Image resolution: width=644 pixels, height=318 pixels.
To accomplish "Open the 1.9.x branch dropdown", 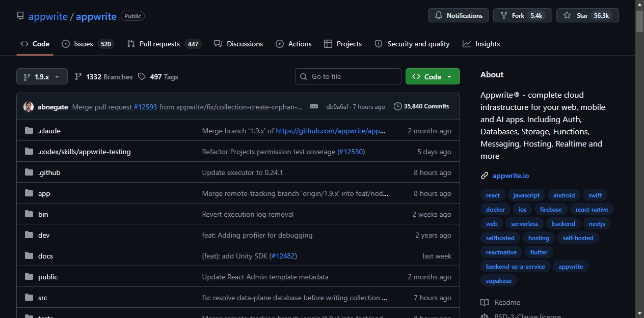I will pos(42,77).
